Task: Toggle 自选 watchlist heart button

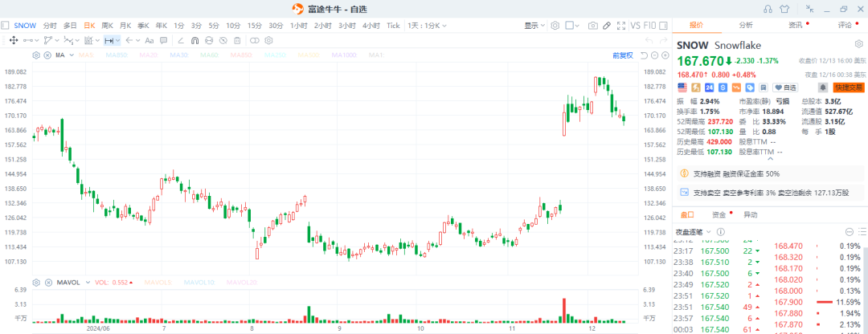Action: tap(785, 87)
